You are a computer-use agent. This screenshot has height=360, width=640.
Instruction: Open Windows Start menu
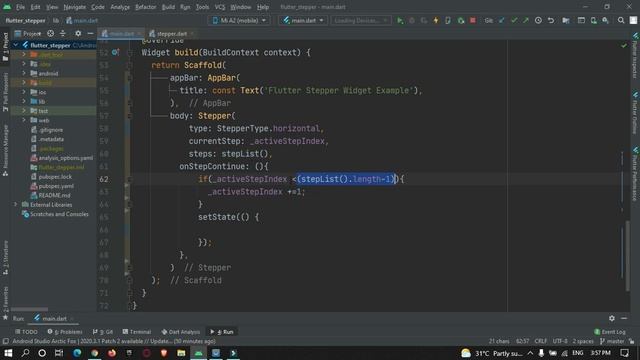(x=8, y=353)
